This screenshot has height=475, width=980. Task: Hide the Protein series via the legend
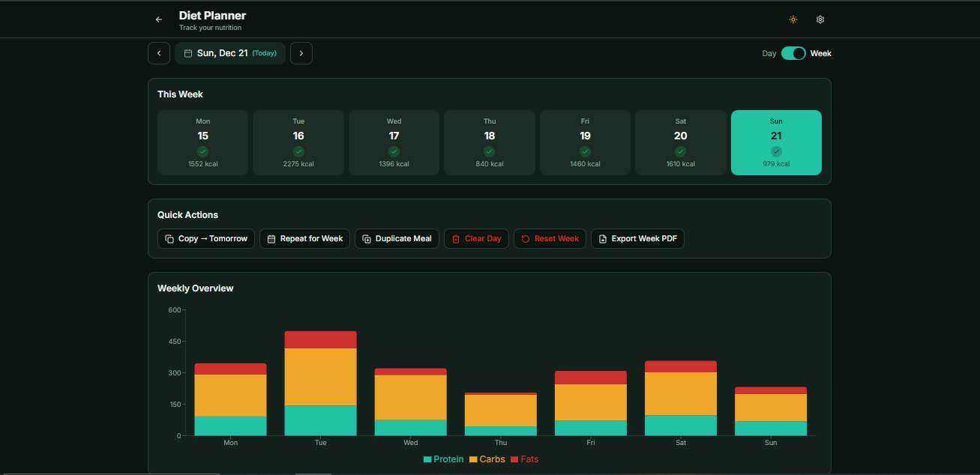443,459
